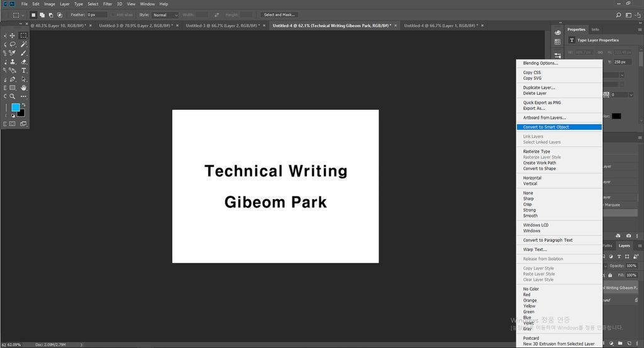The image size is (644, 348).
Task: Toggle Quick Mask mode icon
Action: (x=13, y=124)
